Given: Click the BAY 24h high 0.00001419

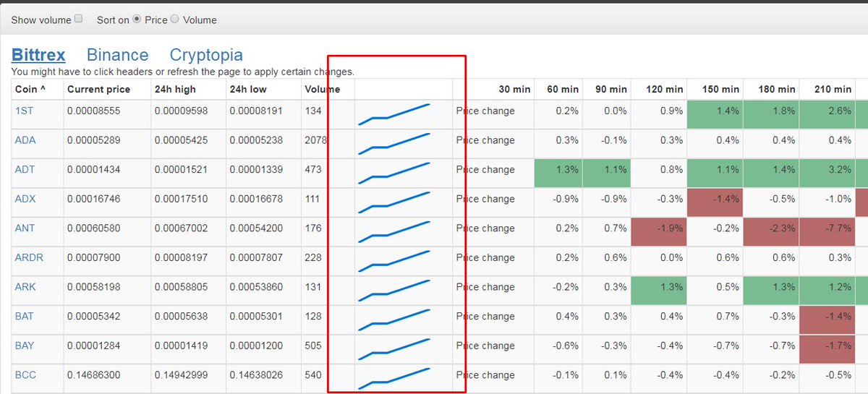Looking at the screenshot, I should [x=180, y=346].
